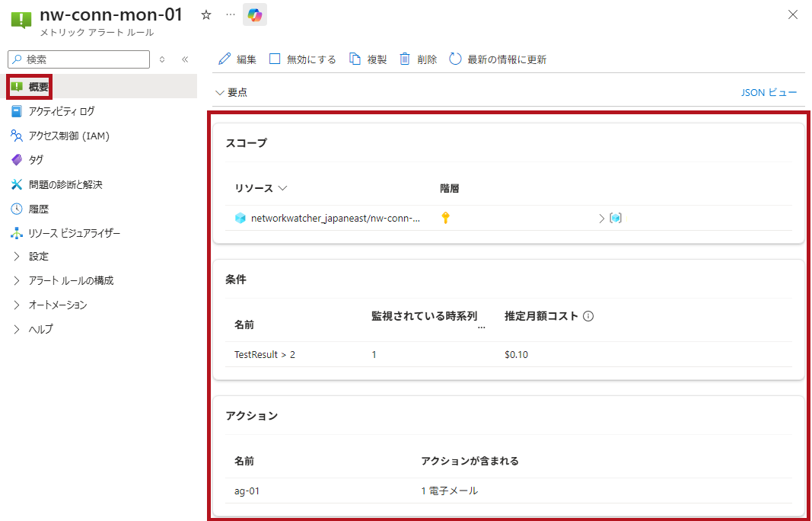Open the more options ellipsis next to the title

pos(231,15)
